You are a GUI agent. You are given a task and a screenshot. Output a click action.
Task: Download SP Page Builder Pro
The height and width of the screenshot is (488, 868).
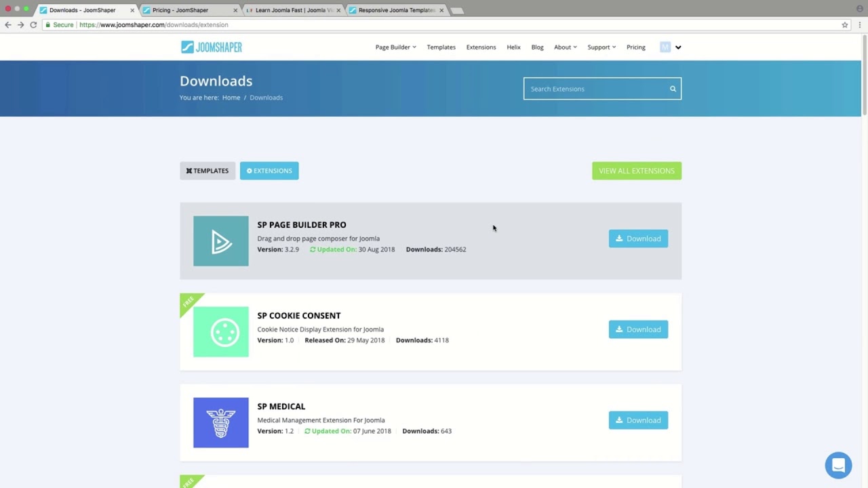[638, 239]
